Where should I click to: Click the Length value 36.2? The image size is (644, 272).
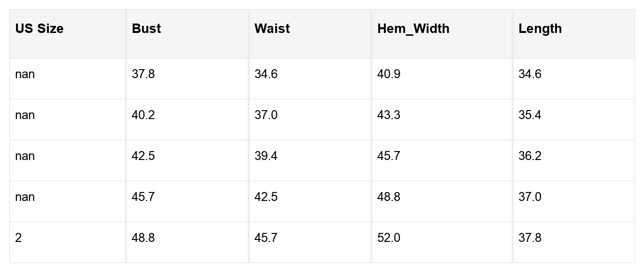[530, 156]
